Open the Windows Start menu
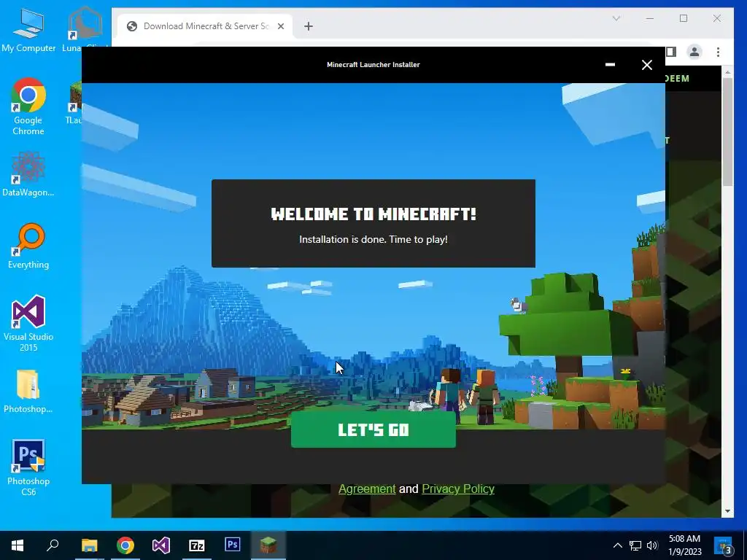The width and height of the screenshot is (747, 560). click(x=18, y=545)
